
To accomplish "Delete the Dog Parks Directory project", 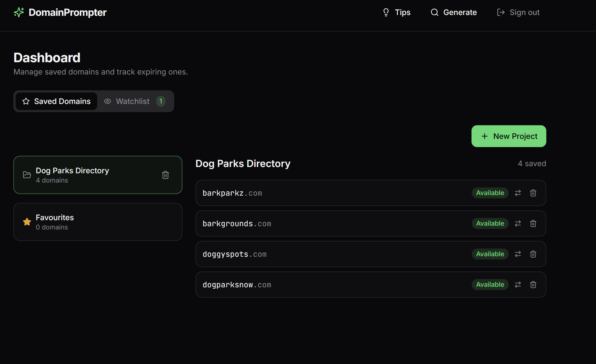I will pyautogui.click(x=165, y=175).
